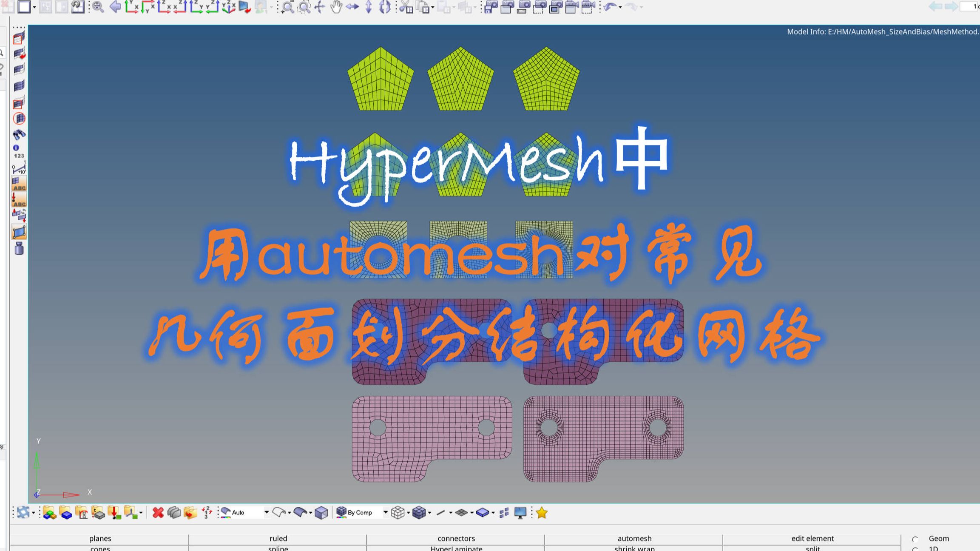
Task: Open the planes panel
Action: point(100,538)
